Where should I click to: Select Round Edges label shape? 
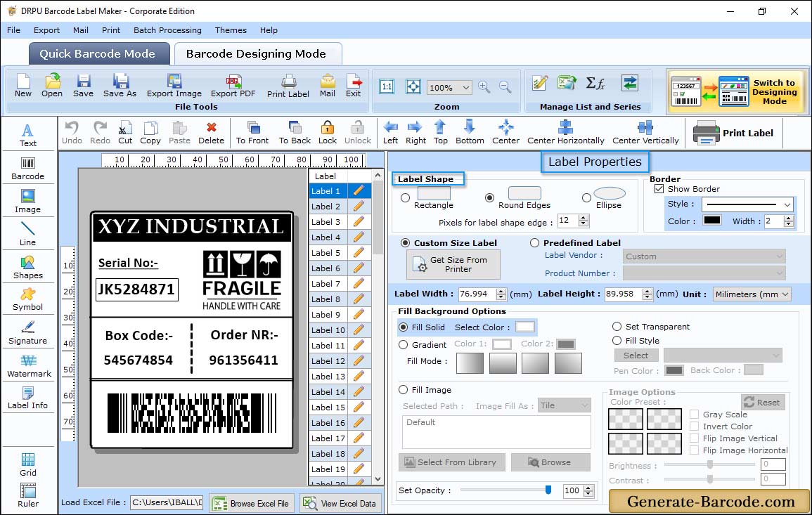click(489, 197)
